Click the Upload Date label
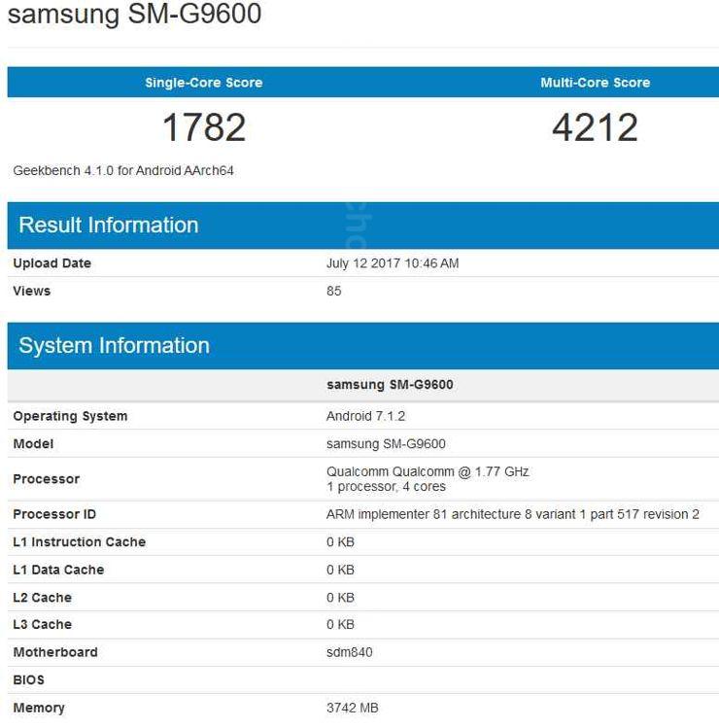Viewport: 719px width, 728px height. click(52, 263)
